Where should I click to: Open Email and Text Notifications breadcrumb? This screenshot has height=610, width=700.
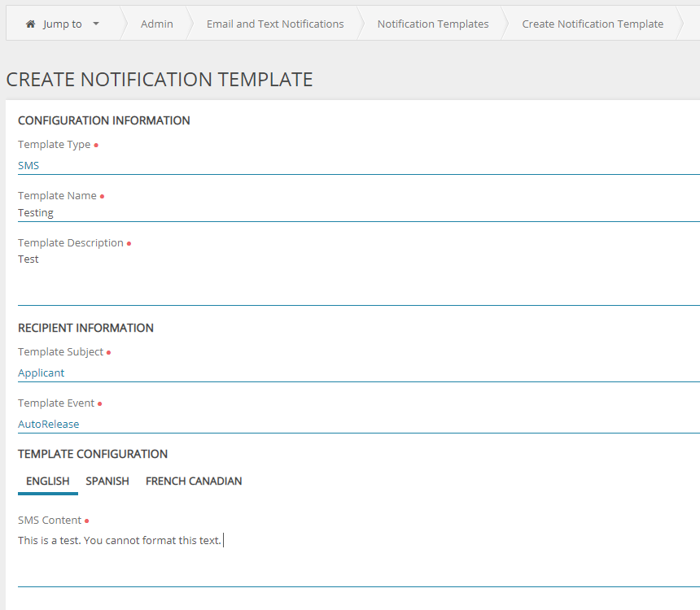[x=274, y=24]
